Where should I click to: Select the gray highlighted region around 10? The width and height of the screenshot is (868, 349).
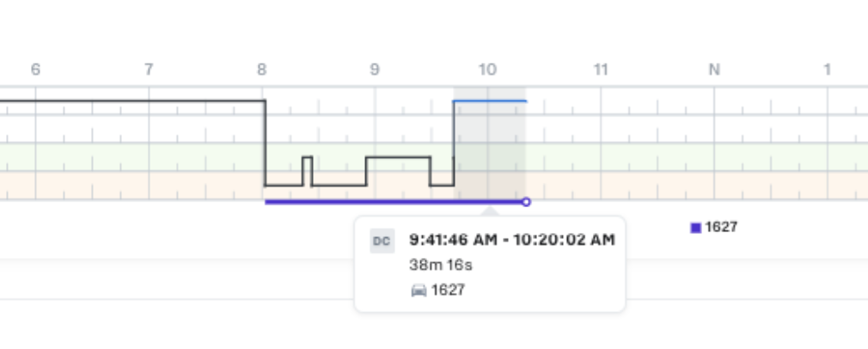[x=489, y=143]
